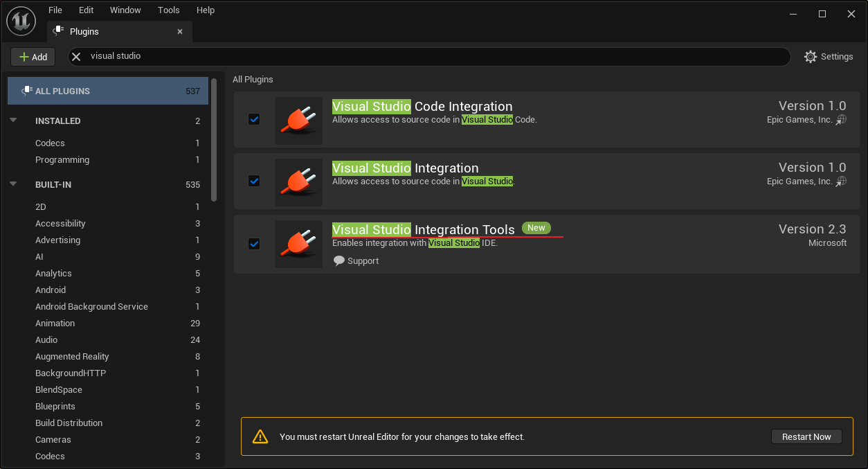Open the Tools menu
Viewport: 868px width, 469px height.
pos(168,10)
